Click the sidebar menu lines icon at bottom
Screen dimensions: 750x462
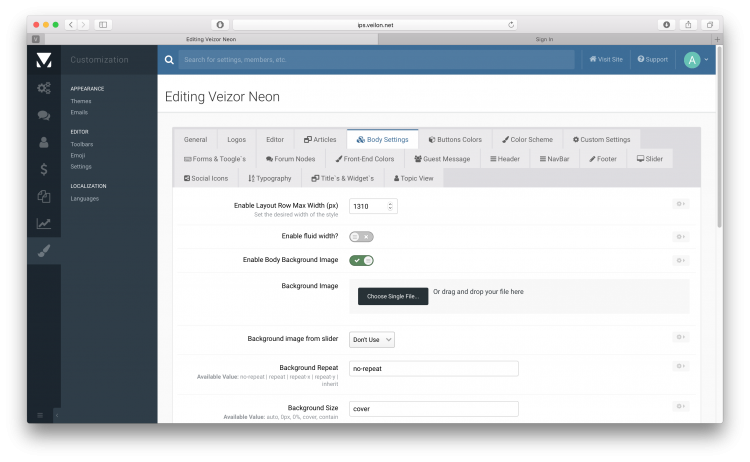[40, 415]
